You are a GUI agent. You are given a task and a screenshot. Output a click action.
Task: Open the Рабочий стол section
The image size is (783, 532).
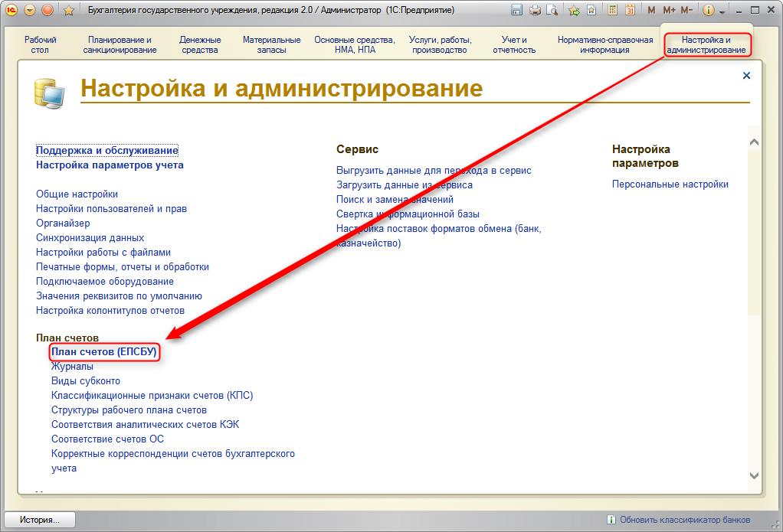pos(40,45)
